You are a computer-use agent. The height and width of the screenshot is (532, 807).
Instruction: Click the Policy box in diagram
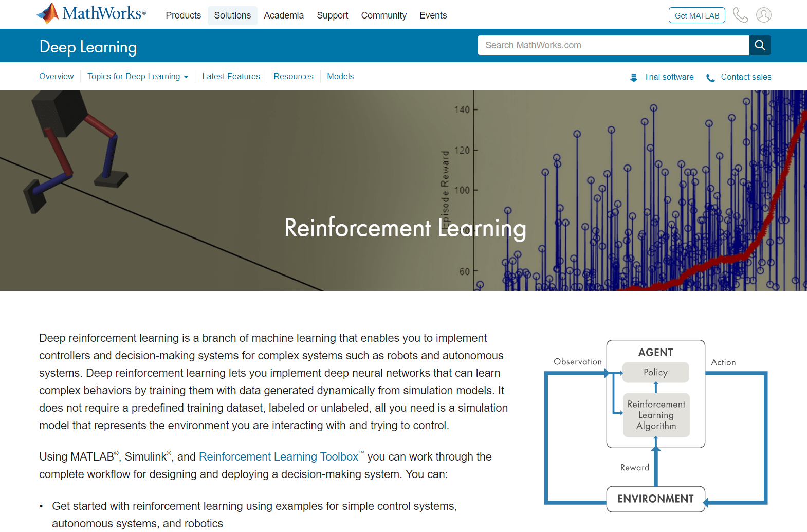pyautogui.click(x=655, y=372)
